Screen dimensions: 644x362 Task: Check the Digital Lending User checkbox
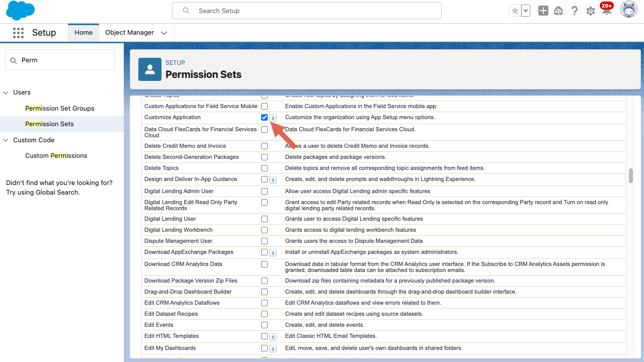point(264,219)
